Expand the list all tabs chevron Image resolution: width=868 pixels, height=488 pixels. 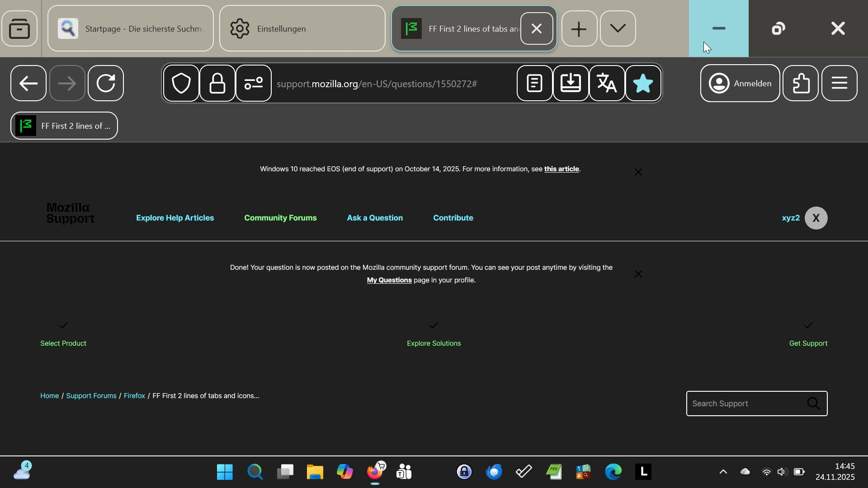click(x=618, y=29)
